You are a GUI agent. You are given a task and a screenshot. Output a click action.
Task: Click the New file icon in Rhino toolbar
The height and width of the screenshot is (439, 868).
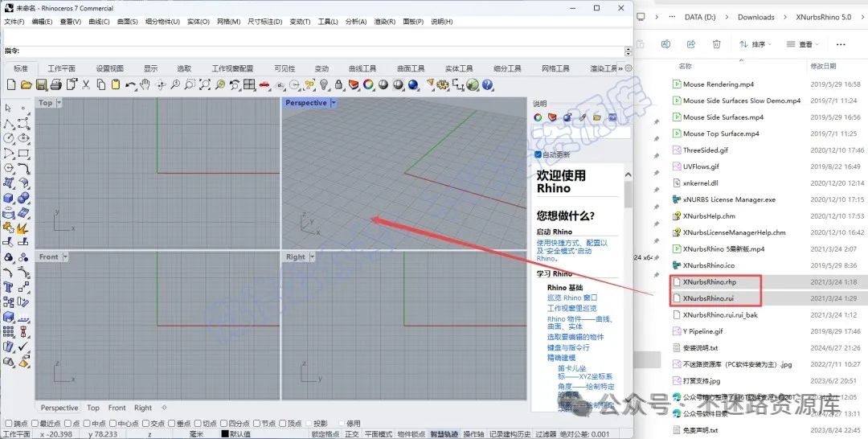11,84
